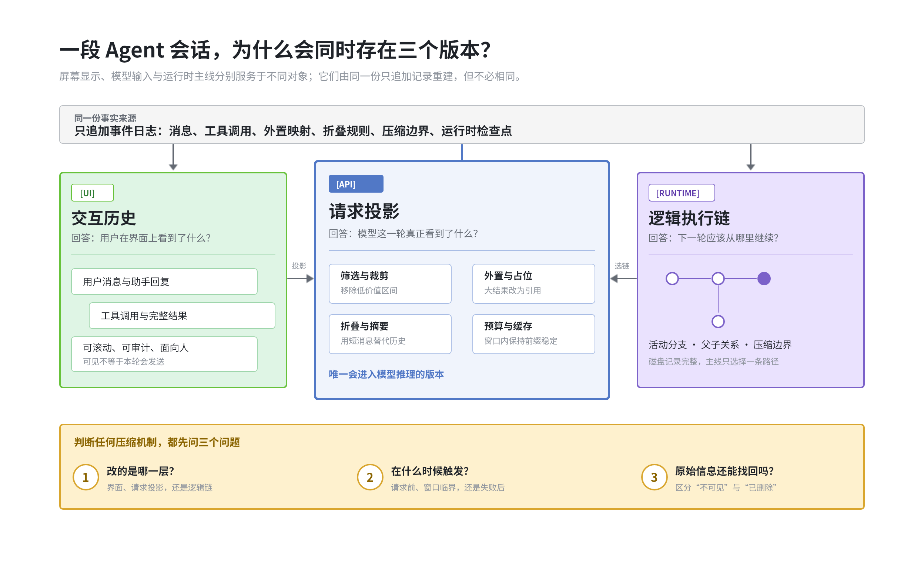Click text 界面、请求投影，还是逻辑链
924x569 pixels.
pos(160,488)
